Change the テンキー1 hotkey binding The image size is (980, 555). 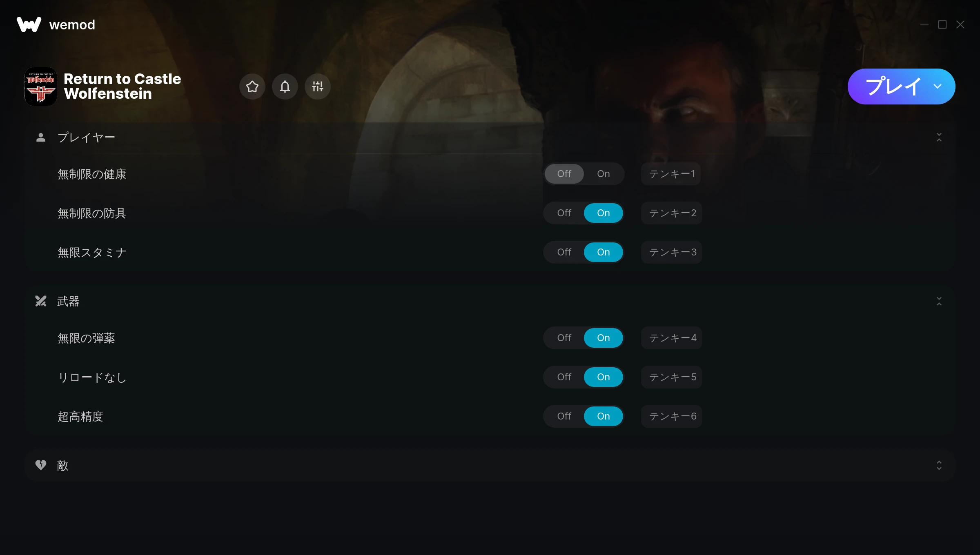pyautogui.click(x=671, y=174)
